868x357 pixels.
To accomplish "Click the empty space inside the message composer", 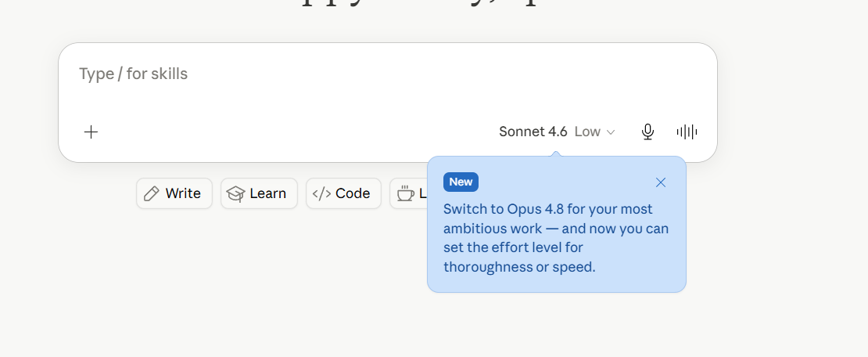I will point(388,99).
